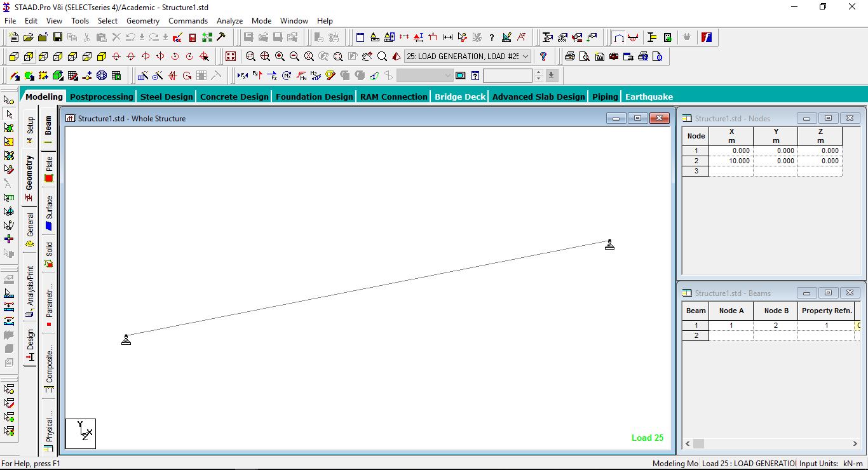Select the Zoom In tool
The height and width of the screenshot is (470, 868).
point(278,56)
